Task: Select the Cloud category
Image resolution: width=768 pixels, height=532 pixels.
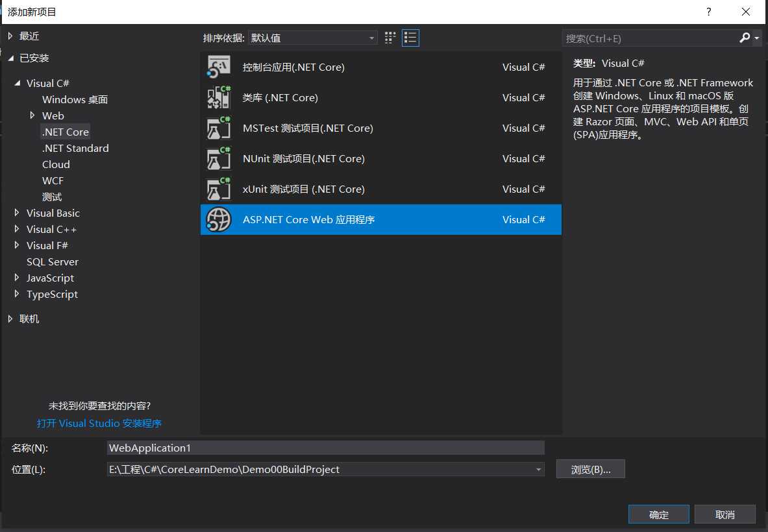Action: click(x=56, y=164)
